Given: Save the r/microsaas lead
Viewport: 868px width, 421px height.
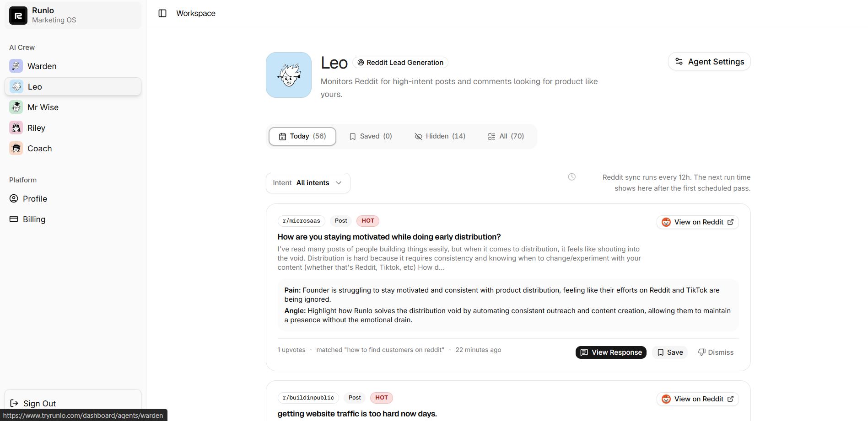Looking at the screenshot, I should (669, 352).
